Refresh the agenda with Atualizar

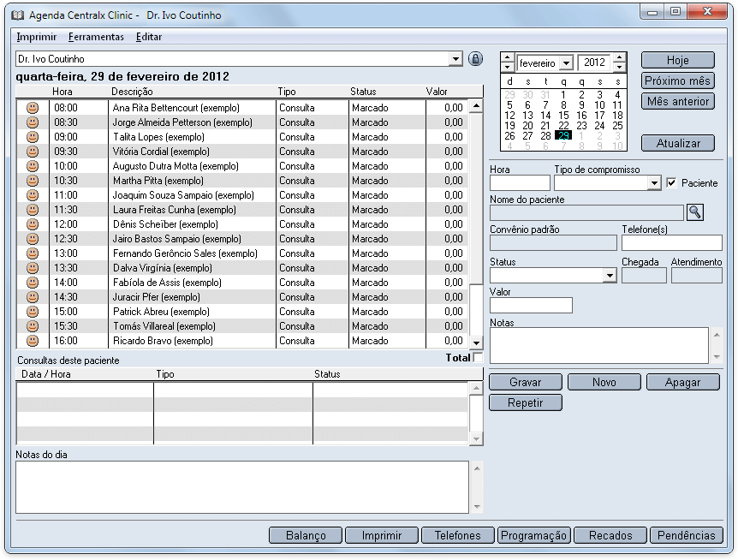coord(678,143)
